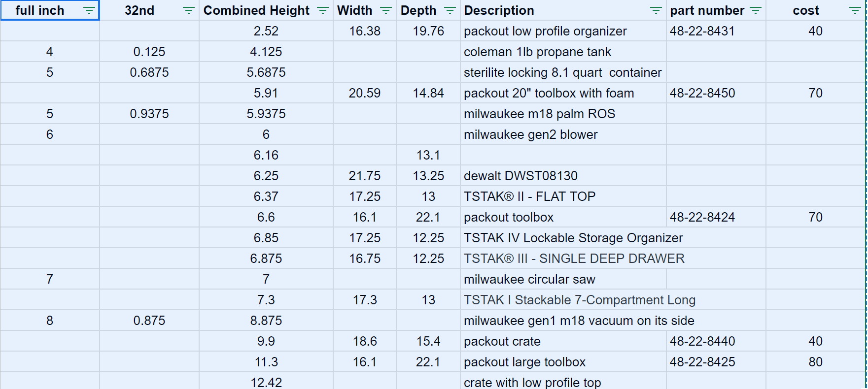The height and width of the screenshot is (389, 868).
Task: Click the width value 20.59
Action: 365,93
